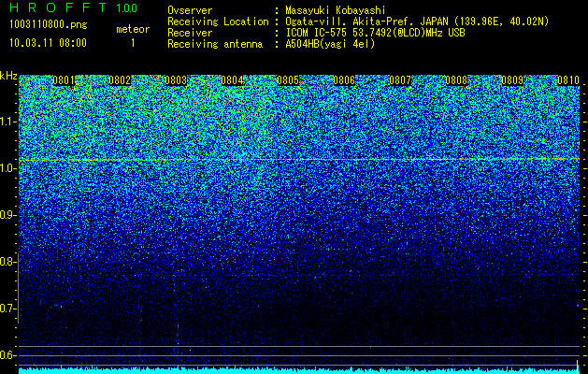The width and height of the screenshot is (588, 374).
Task: Click the 0808 time marker
Action: pyautogui.click(x=456, y=80)
